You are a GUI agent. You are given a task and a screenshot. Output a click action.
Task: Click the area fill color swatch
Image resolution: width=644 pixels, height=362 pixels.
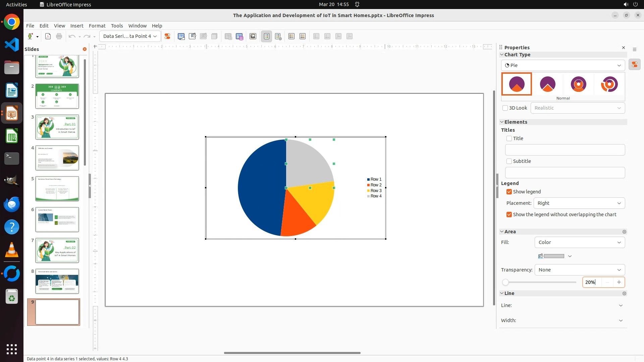pyautogui.click(x=554, y=256)
